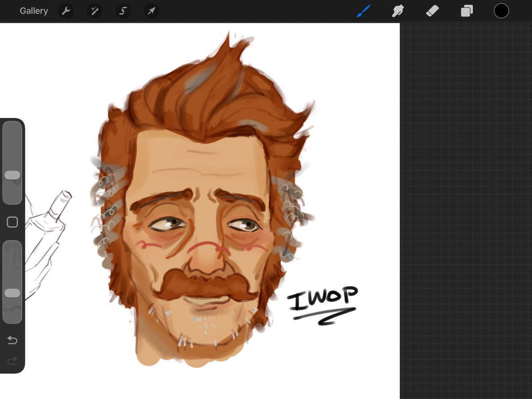Open the Adjustments magic wand menu
This screenshot has width=532, height=399.
click(94, 11)
